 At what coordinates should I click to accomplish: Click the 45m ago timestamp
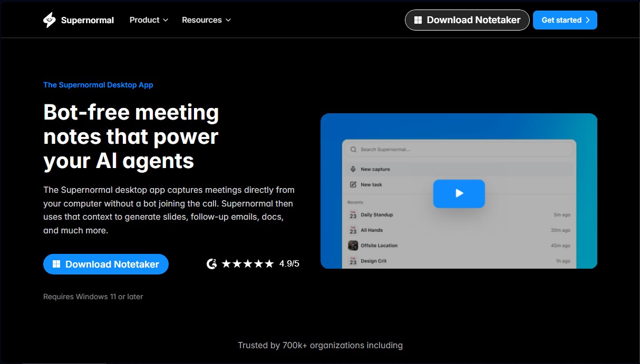[560, 245]
